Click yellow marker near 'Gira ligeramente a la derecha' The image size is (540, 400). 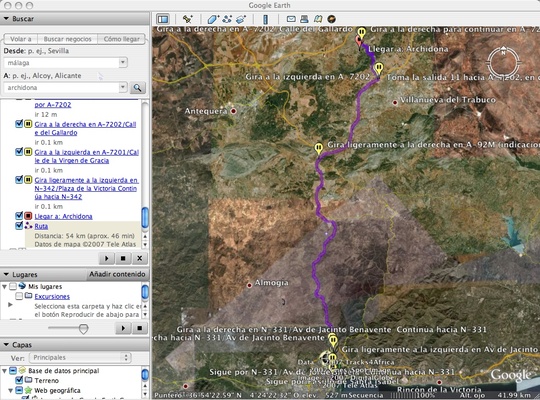point(319,149)
